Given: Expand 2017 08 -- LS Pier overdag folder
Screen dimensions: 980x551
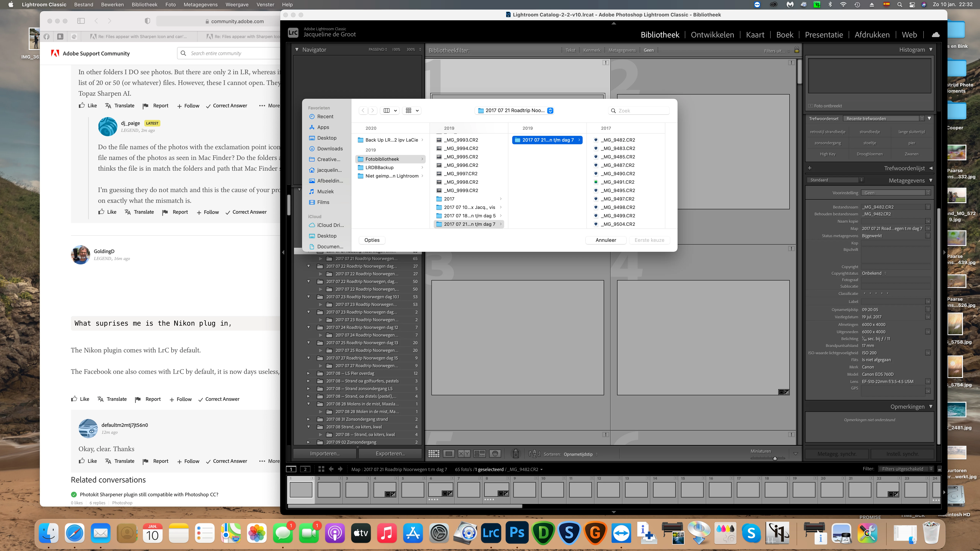Looking at the screenshot, I should (308, 373).
